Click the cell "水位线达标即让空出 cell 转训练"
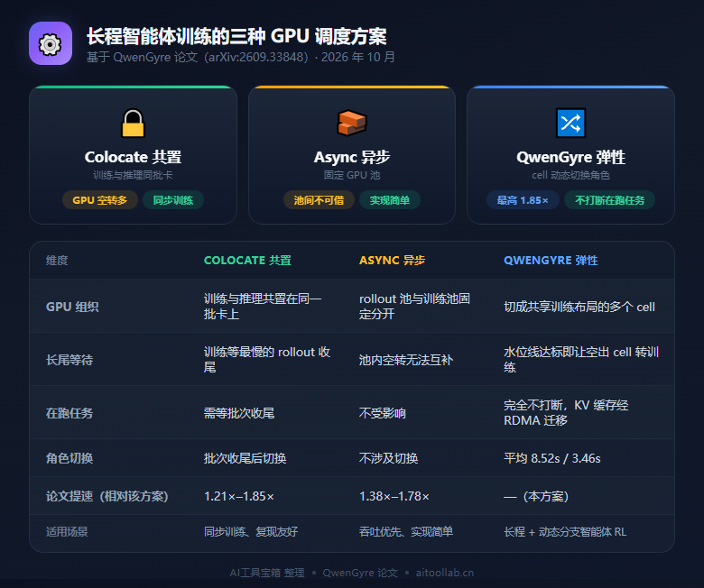The height and width of the screenshot is (588, 704). pyautogui.click(x=581, y=360)
